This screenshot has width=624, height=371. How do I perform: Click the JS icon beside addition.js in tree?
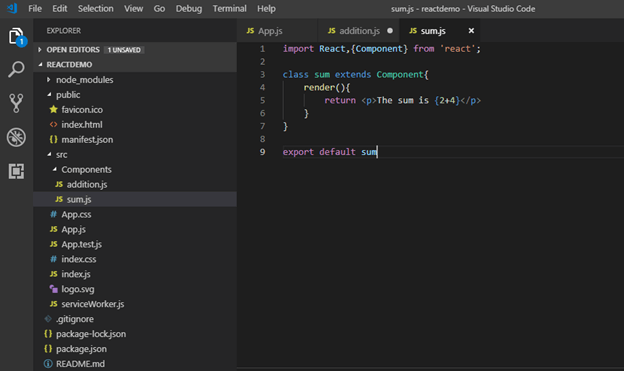[x=59, y=184]
